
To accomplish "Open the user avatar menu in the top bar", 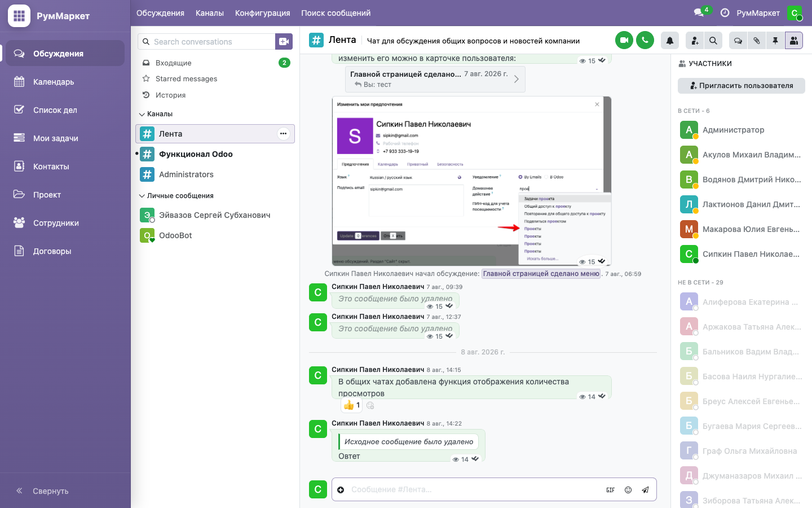I will click(x=795, y=13).
